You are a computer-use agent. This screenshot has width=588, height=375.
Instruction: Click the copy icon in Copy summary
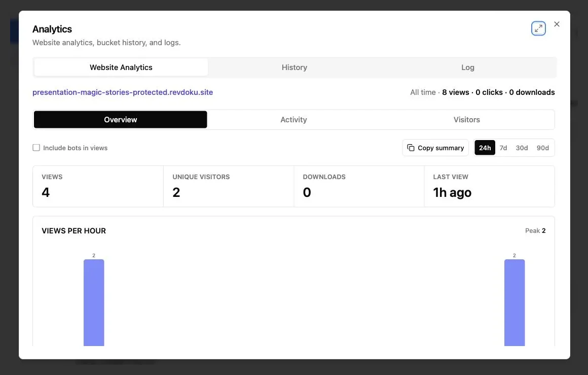coord(411,148)
